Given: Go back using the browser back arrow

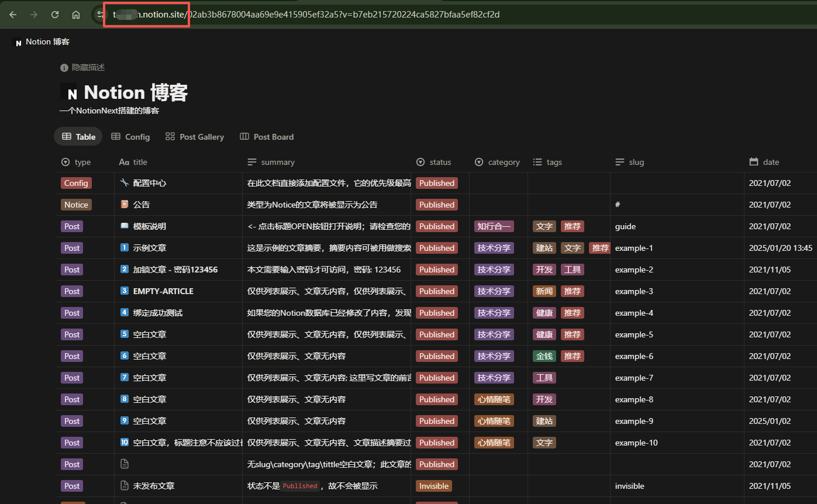Looking at the screenshot, I should click(13, 15).
